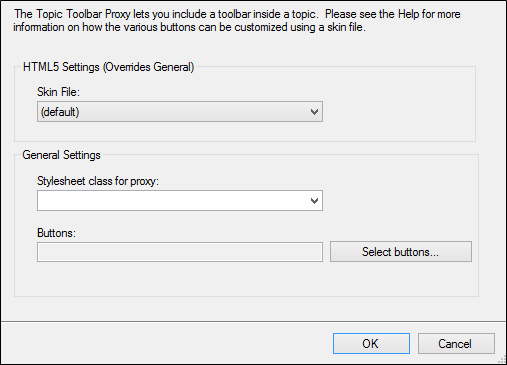The image size is (507, 365).
Task: Click the Topic Toolbar Proxy description text
Action: pyautogui.click(x=237, y=20)
